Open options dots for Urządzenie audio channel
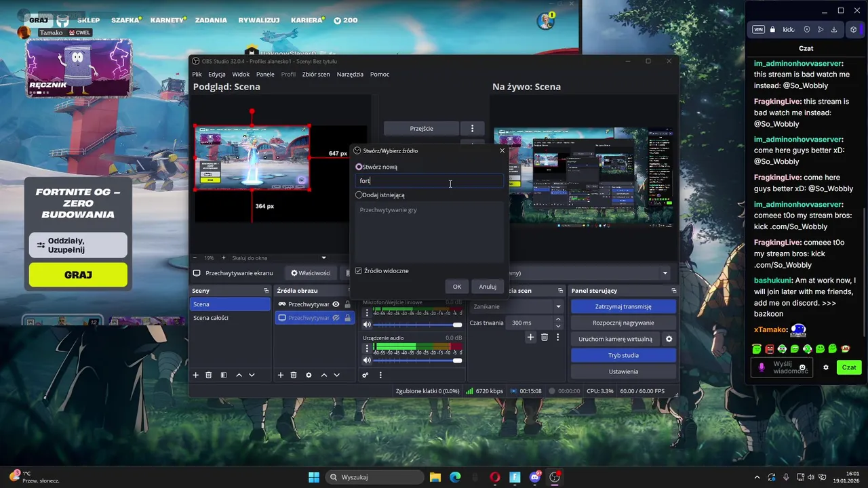The height and width of the screenshot is (488, 868). [x=367, y=348]
